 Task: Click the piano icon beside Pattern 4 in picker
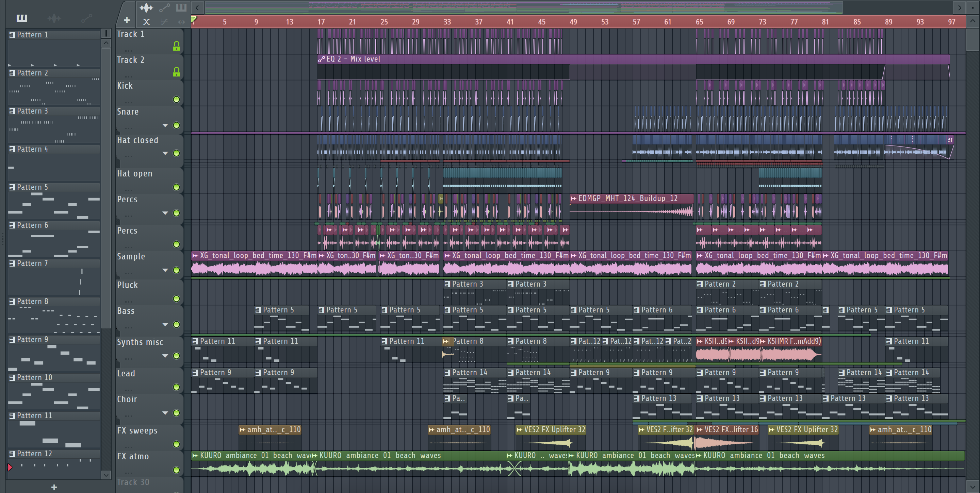point(12,149)
